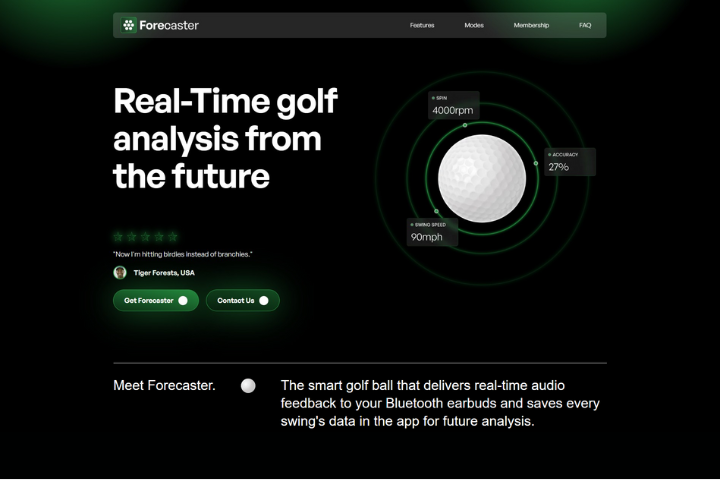Select the Spin 4000rpm stat card

[x=454, y=105]
